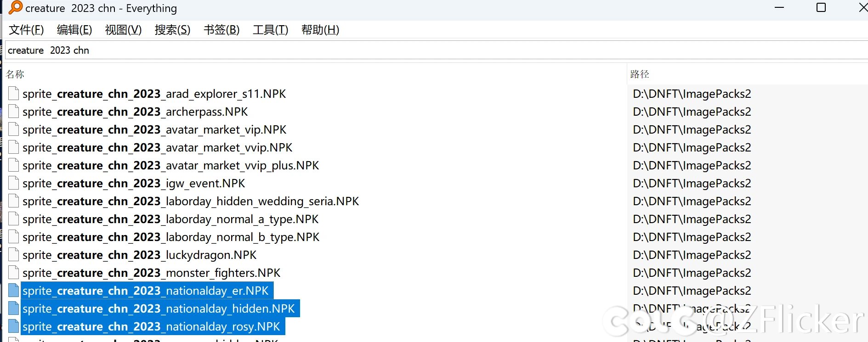Click file icon of archerpass.NPK

[x=14, y=112]
